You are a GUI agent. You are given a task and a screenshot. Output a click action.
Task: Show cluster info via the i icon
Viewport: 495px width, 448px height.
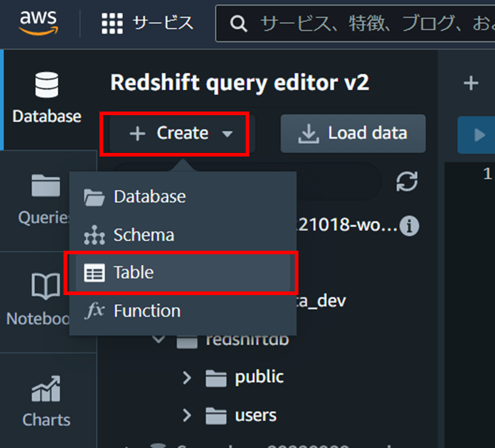click(409, 226)
